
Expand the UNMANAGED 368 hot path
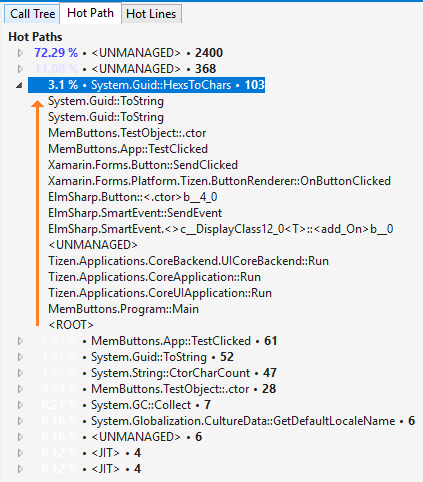click(x=20, y=69)
